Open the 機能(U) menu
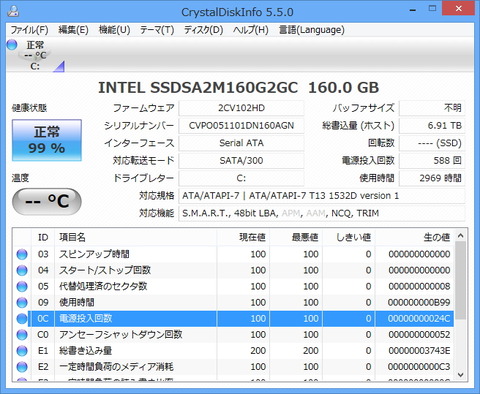Screen dimensions: 480x394 coord(114,30)
